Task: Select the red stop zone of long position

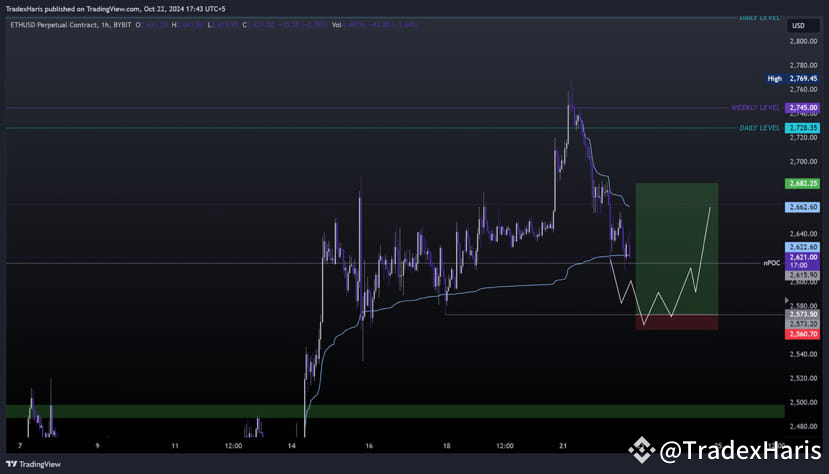Action: [x=677, y=322]
